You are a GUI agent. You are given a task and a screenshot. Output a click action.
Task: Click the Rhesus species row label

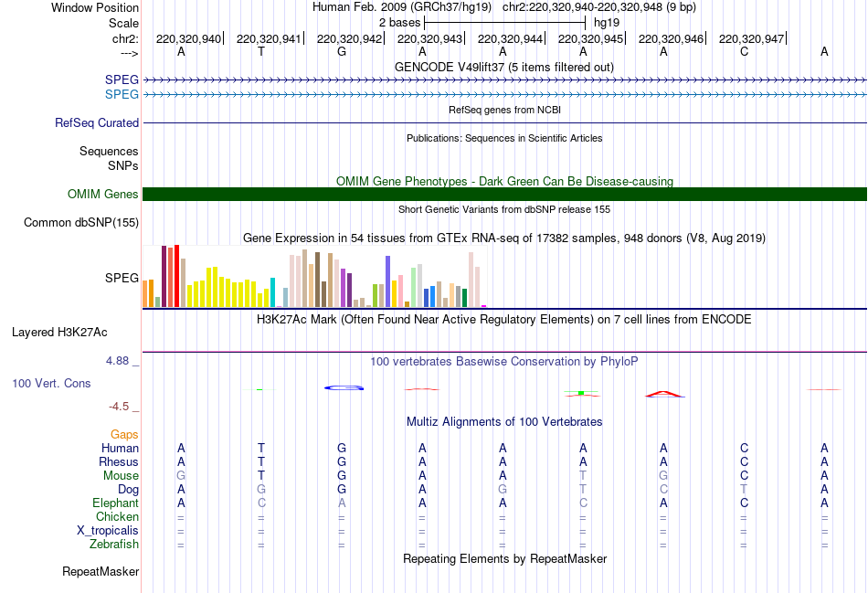coord(119,461)
